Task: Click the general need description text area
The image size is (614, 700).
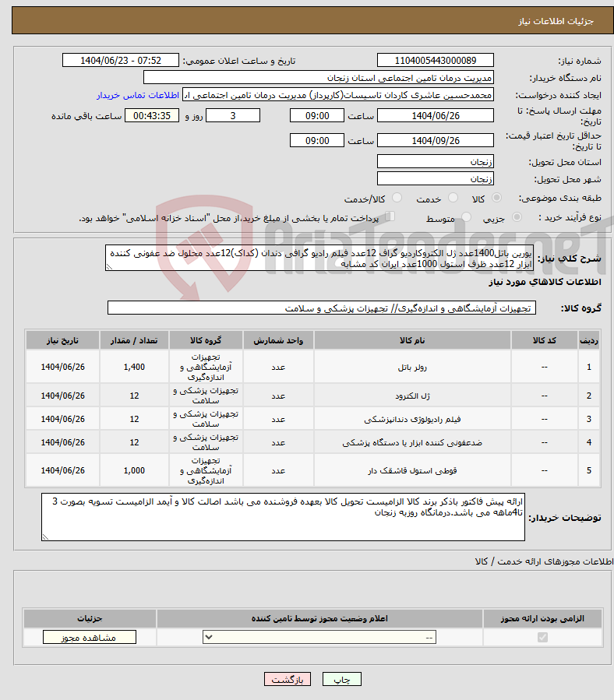Action: click(319, 258)
